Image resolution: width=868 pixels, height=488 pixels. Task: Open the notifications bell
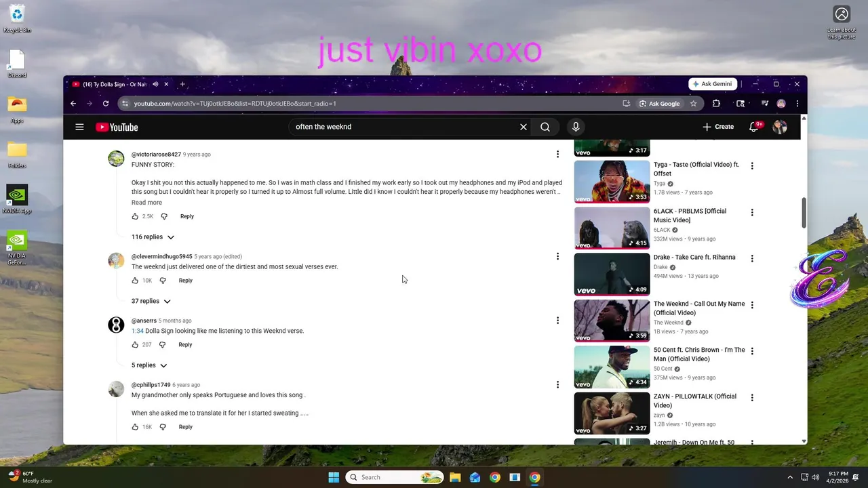coord(753,127)
